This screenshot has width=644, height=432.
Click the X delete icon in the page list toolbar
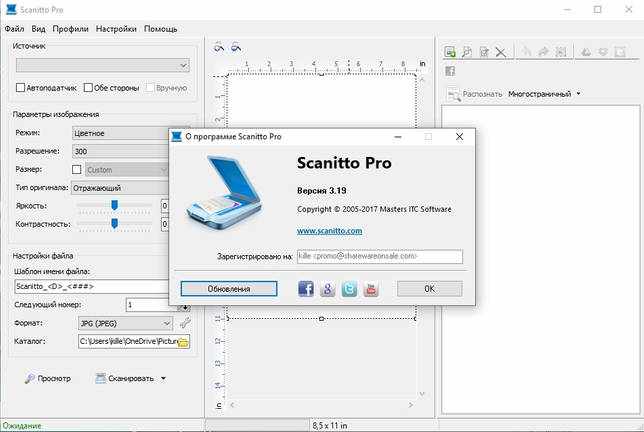pos(501,52)
